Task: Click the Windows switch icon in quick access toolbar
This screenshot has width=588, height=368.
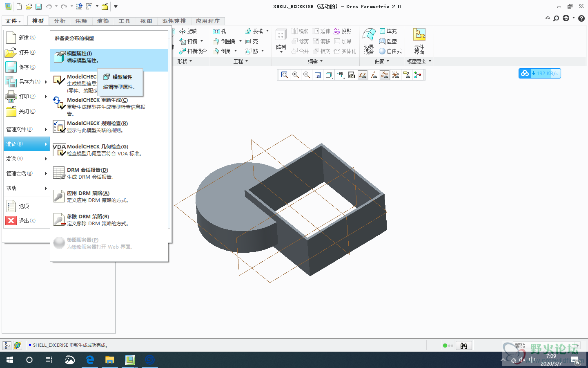Action: 89,7
